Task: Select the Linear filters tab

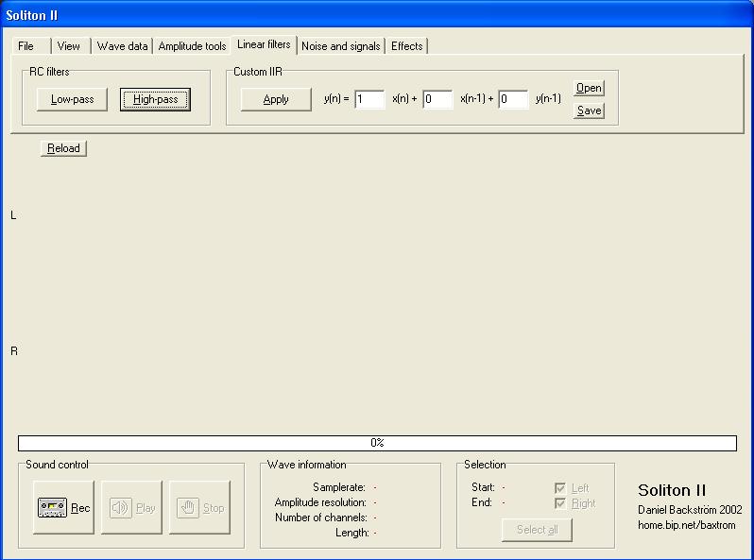Action: point(264,44)
